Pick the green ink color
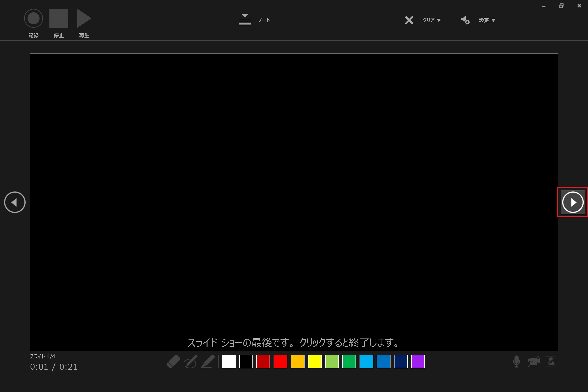Image resolution: width=588 pixels, height=392 pixels. [349, 361]
